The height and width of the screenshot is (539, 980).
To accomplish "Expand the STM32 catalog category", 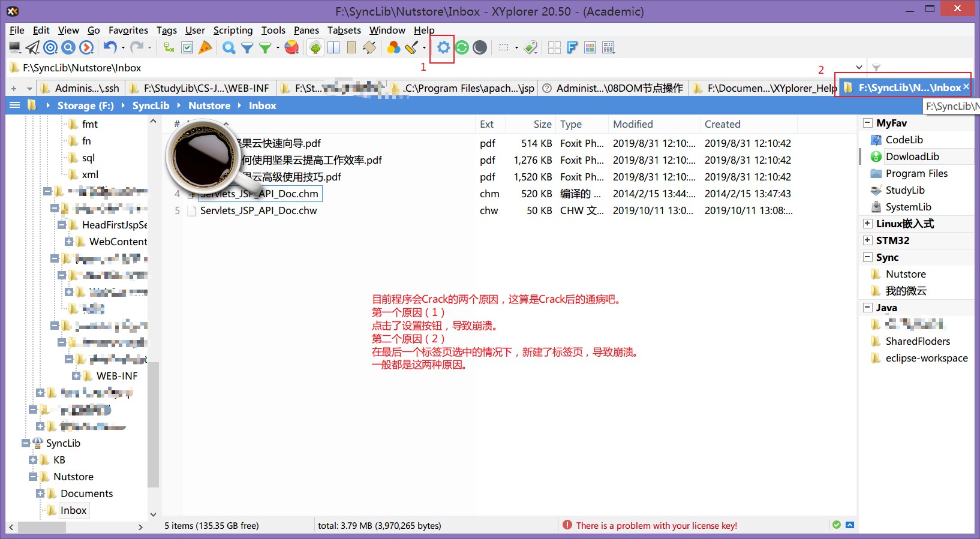I will click(x=867, y=240).
